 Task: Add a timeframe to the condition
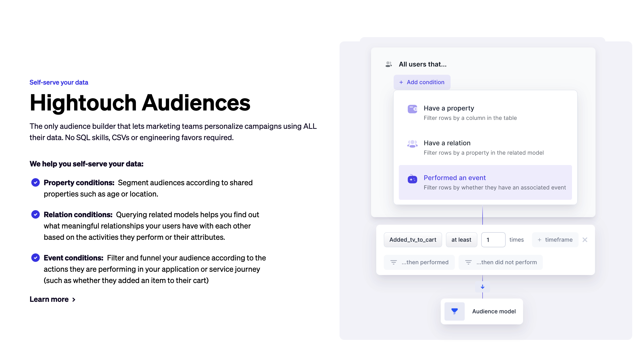tap(555, 240)
